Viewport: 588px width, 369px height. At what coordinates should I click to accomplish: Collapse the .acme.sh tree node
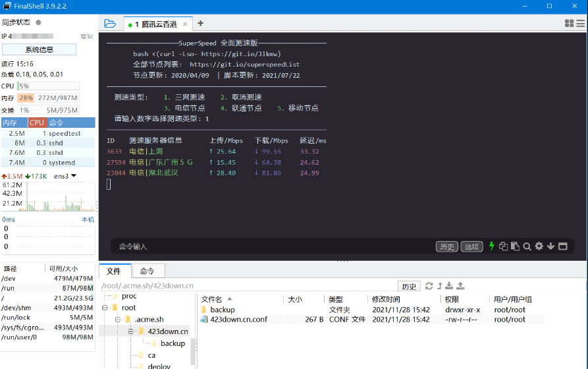pos(118,320)
